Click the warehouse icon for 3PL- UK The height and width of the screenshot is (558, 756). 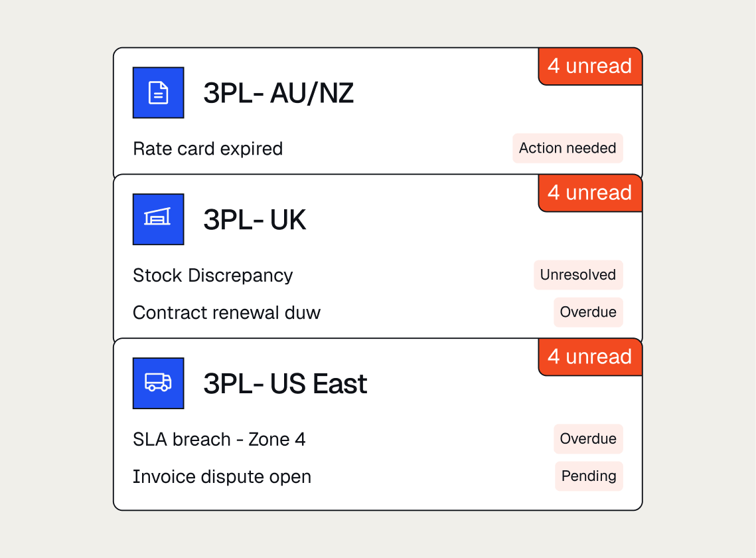click(x=158, y=219)
